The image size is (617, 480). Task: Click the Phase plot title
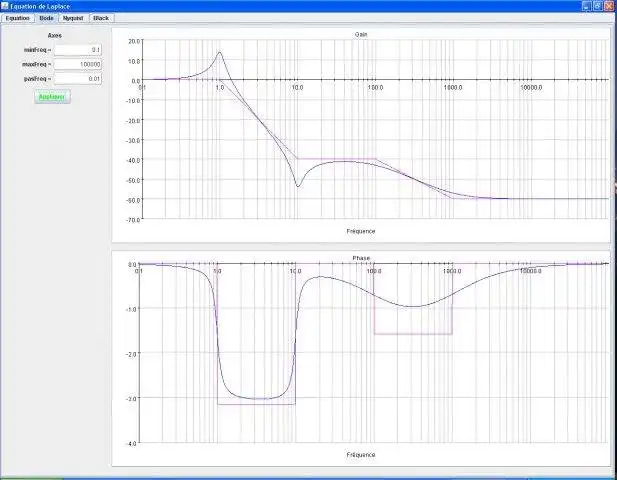[x=361, y=258]
